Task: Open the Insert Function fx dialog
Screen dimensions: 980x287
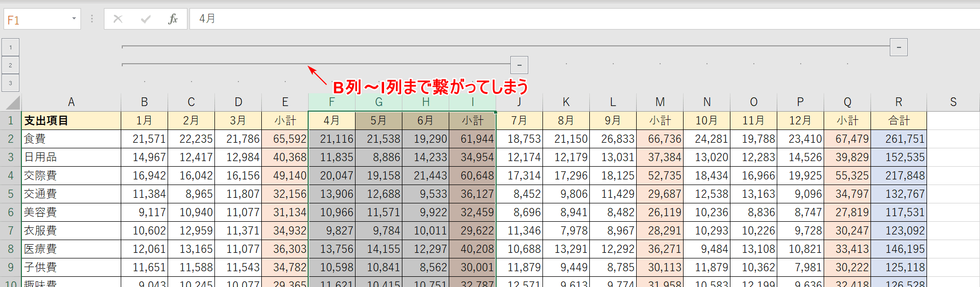Action: pyautogui.click(x=173, y=19)
